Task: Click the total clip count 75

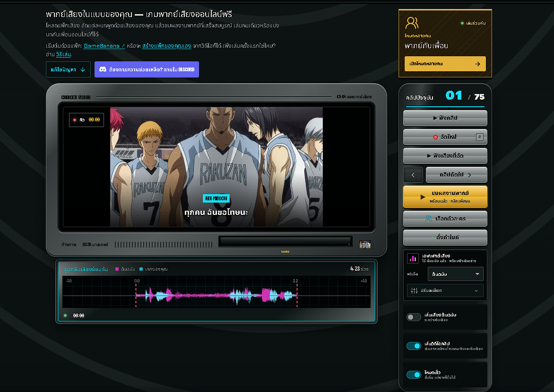Action: [479, 97]
